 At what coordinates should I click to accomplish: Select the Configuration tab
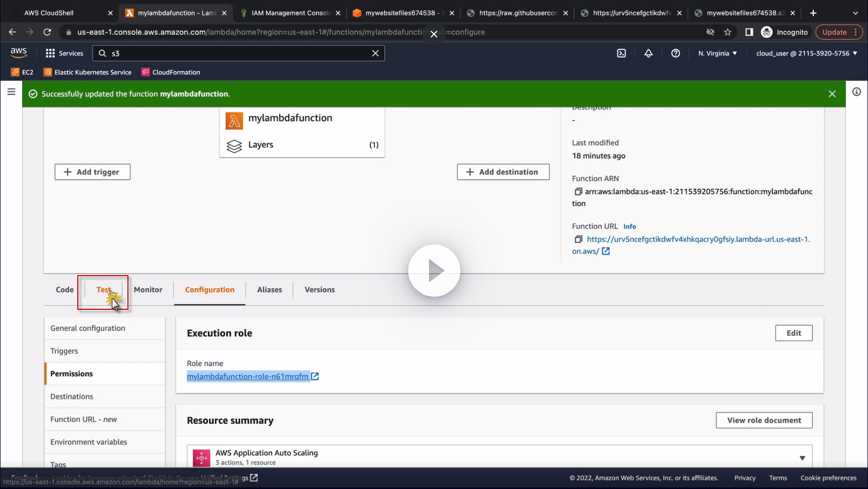tap(210, 290)
